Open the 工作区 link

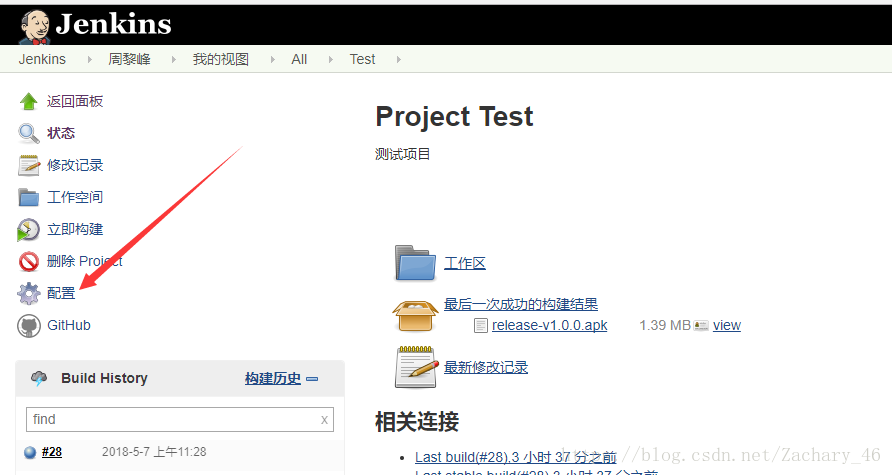click(465, 263)
